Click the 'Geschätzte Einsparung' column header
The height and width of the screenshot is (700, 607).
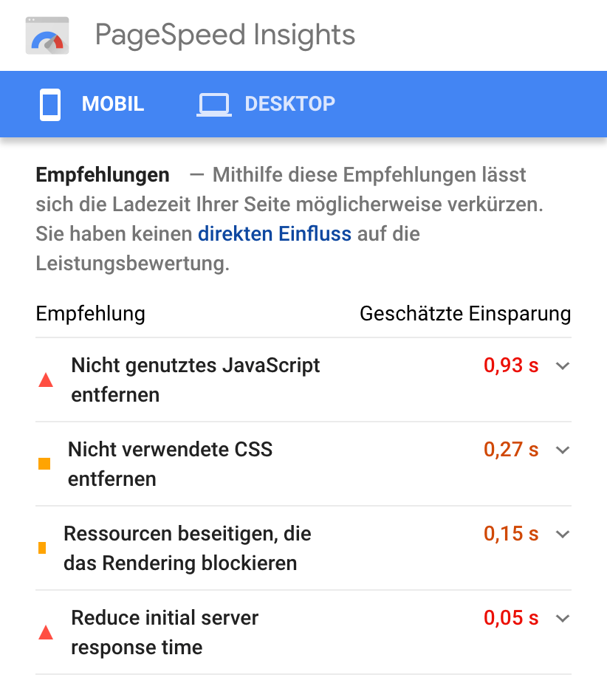(x=464, y=314)
